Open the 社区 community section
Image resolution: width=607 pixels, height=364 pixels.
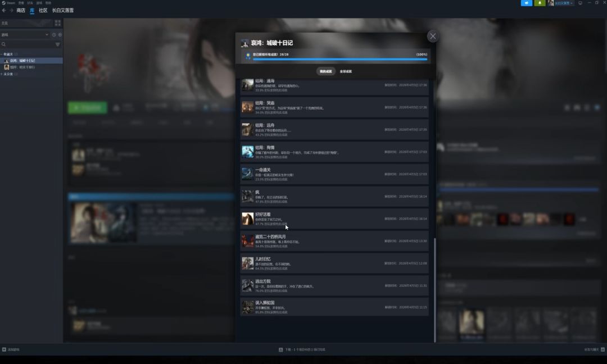(x=43, y=11)
